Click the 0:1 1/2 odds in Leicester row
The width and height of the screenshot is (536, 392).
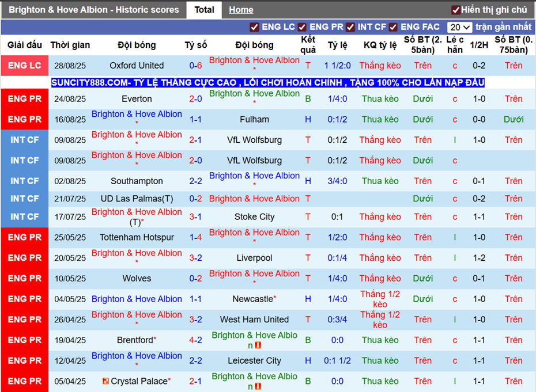pyautogui.click(x=337, y=360)
